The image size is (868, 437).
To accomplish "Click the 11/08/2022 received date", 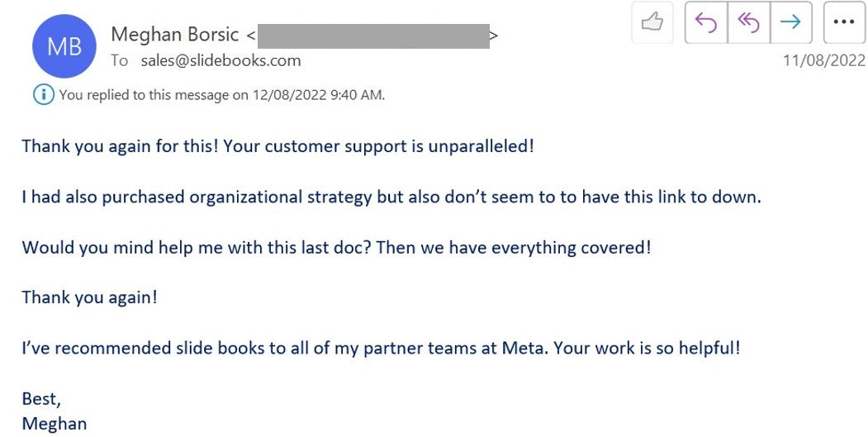I will click(x=823, y=60).
